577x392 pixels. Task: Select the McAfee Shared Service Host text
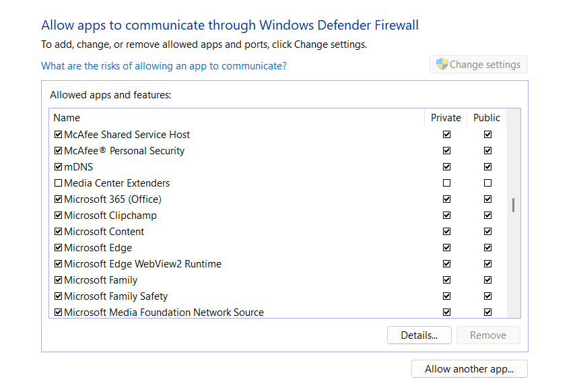tap(127, 134)
